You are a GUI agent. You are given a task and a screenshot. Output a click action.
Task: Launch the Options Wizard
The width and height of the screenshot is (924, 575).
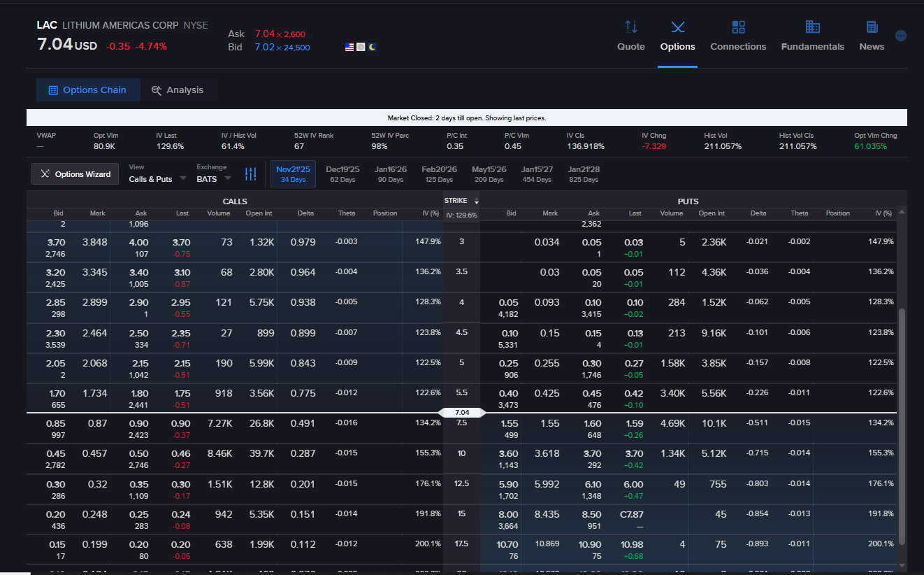(x=75, y=174)
